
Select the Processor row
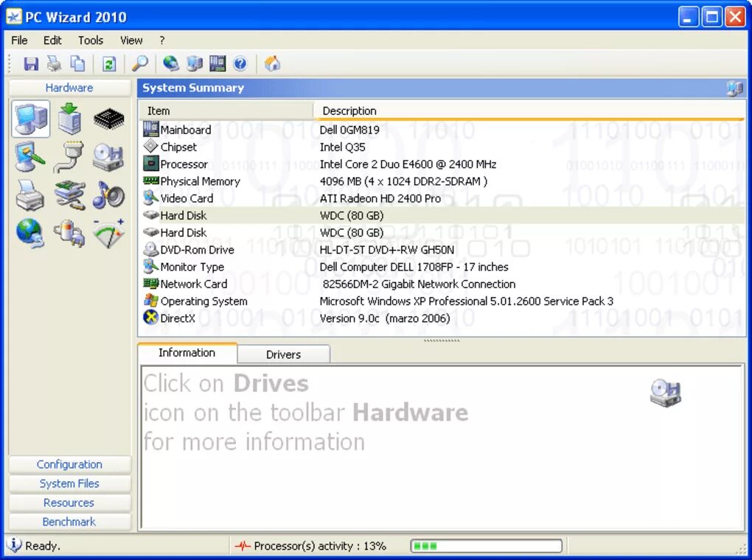(442, 164)
